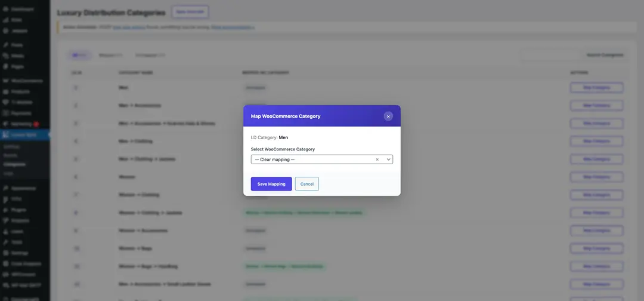Open WooCommerce from the sidebar
This screenshot has width=644, height=301.
click(26, 81)
